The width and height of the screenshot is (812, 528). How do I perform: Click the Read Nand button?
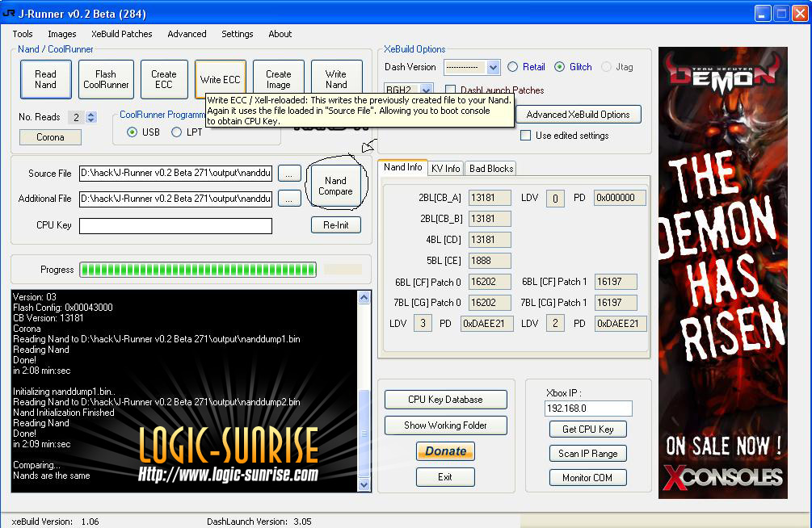pyautogui.click(x=45, y=79)
